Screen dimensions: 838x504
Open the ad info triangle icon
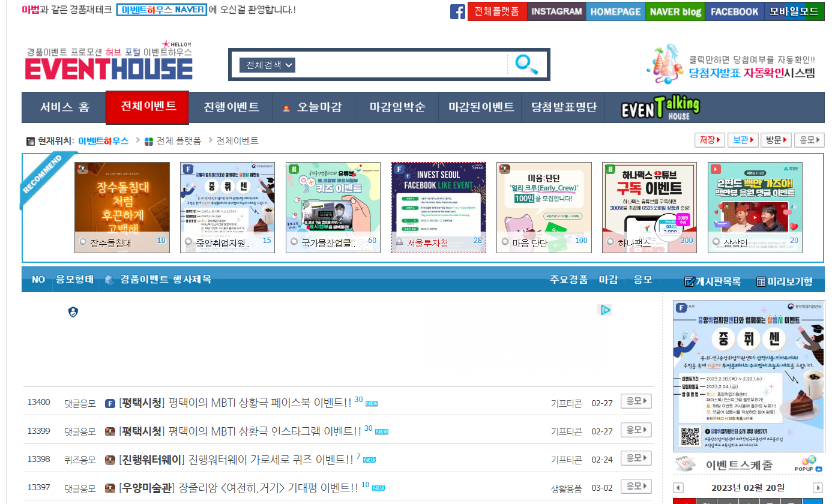(604, 310)
